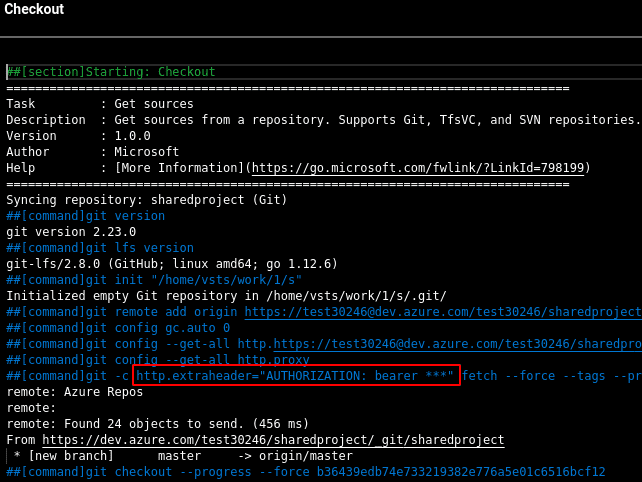Click the http.extraheader AUTHORIZATION bearer text

295,376
